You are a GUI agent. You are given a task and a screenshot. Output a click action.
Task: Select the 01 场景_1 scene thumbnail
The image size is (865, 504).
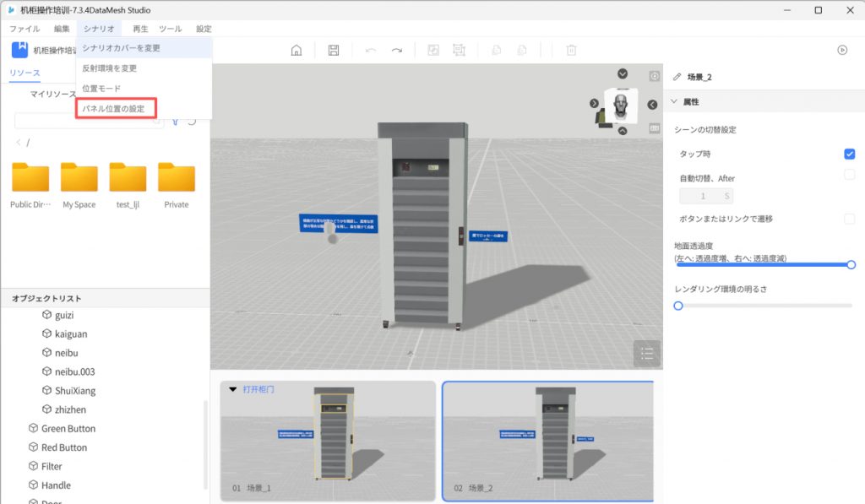coord(329,441)
